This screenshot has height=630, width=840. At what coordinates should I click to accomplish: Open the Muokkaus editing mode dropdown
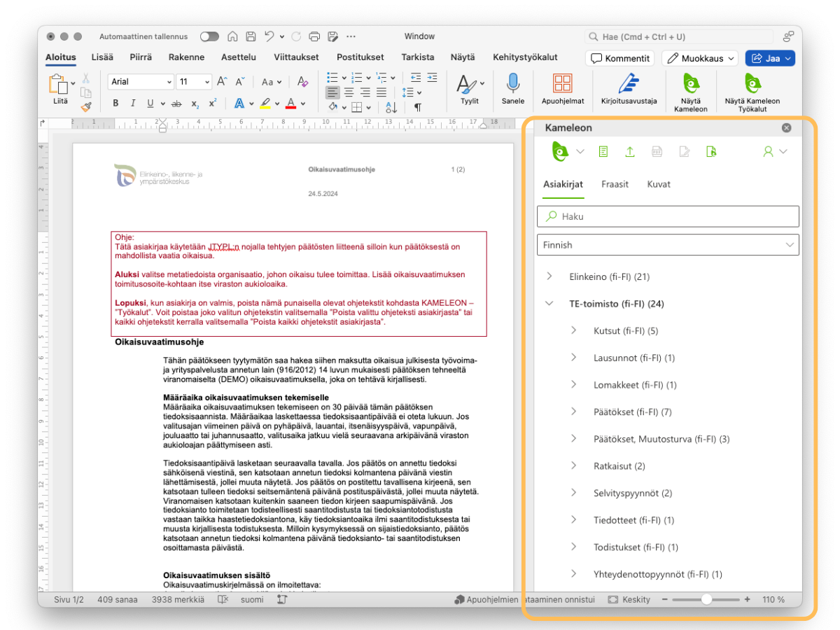tap(700, 59)
